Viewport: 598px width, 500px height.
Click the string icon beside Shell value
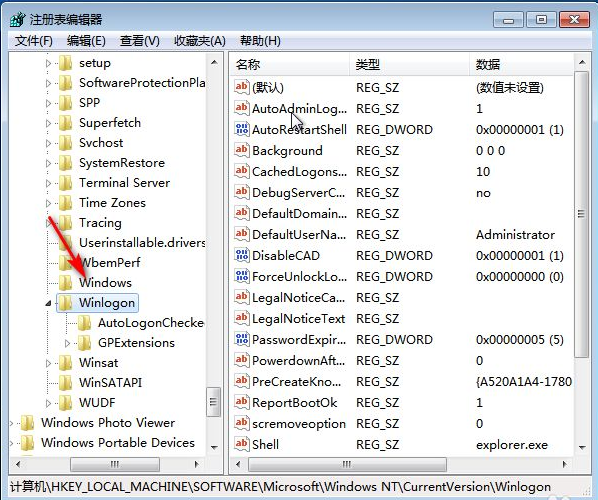click(x=242, y=444)
